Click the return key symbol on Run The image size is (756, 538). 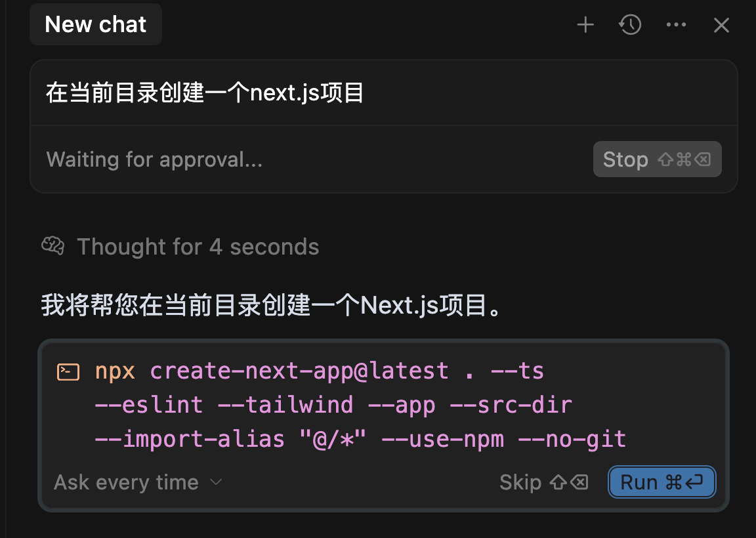(x=694, y=483)
